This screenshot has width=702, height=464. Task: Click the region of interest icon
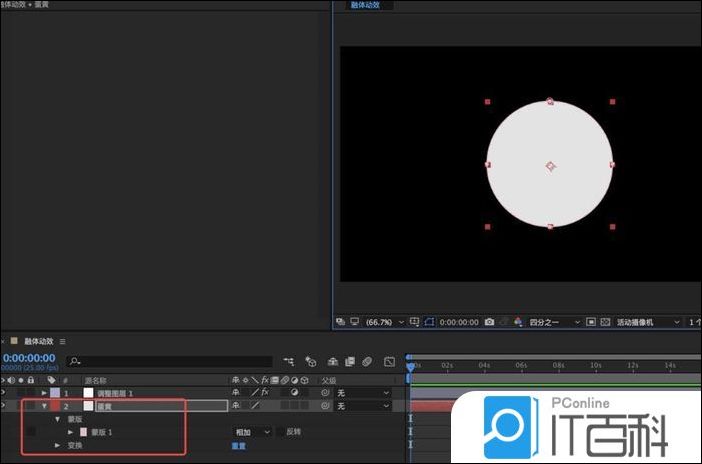point(591,322)
